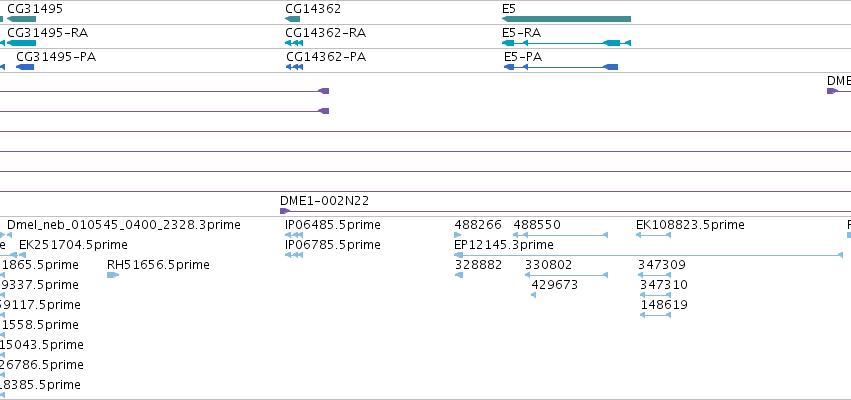The width and height of the screenshot is (851, 400).
Task: Click the CG14362 gene arrow glyph
Action: tap(292, 19)
